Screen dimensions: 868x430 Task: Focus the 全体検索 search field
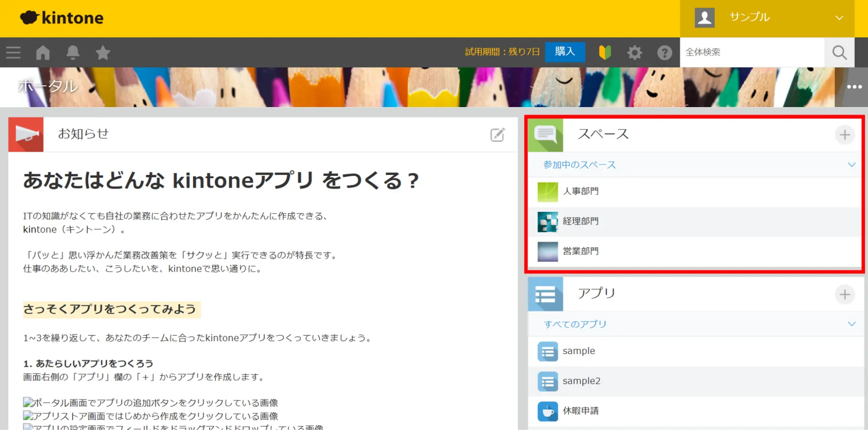pos(751,53)
